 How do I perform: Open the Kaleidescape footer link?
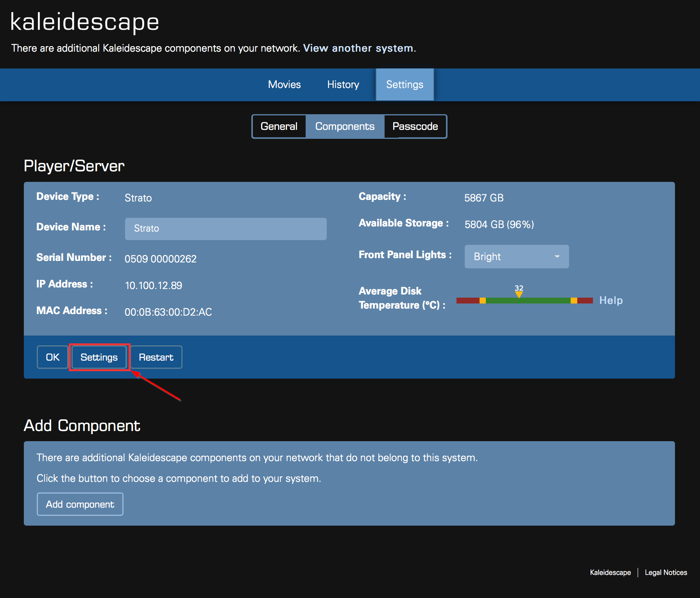click(x=610, y=573)
